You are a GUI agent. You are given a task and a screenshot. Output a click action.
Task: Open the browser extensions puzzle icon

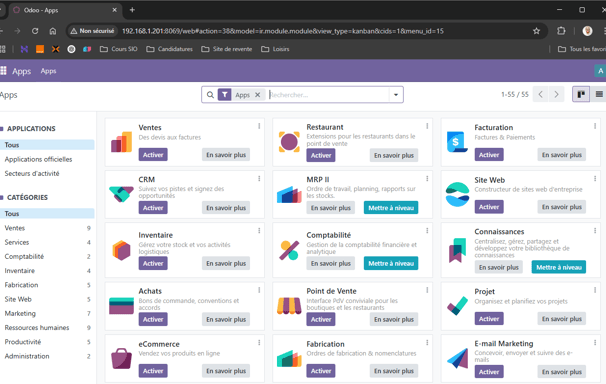(561, 31)
